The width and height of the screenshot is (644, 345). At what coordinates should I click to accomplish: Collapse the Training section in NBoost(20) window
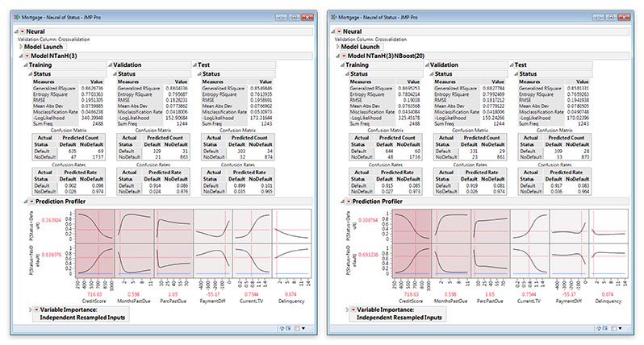click(342, 64)
